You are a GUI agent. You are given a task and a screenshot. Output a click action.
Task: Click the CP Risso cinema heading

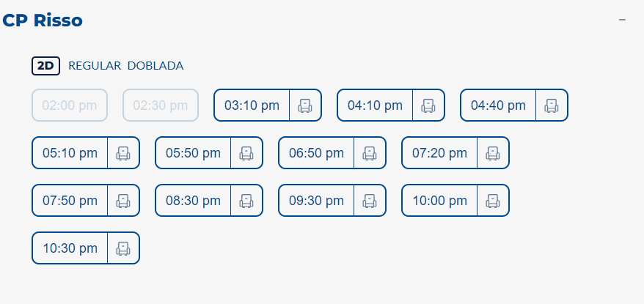(x=43, y=21)
